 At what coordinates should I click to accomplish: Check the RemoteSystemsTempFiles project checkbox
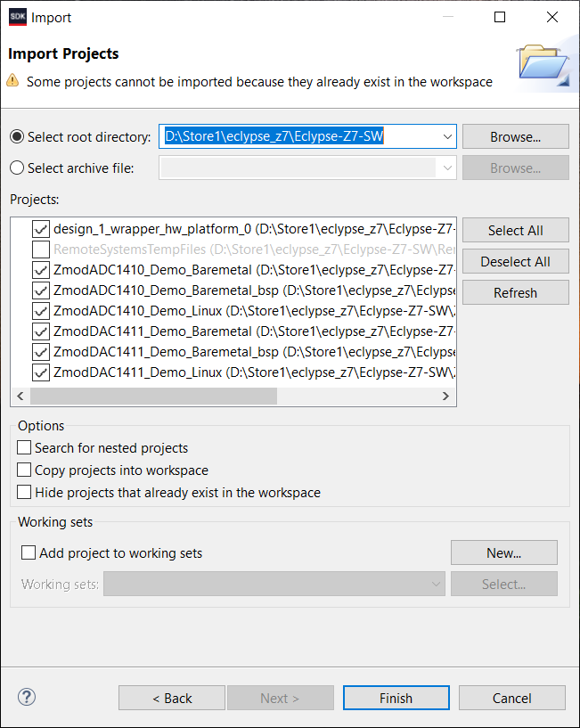(41, 249)
